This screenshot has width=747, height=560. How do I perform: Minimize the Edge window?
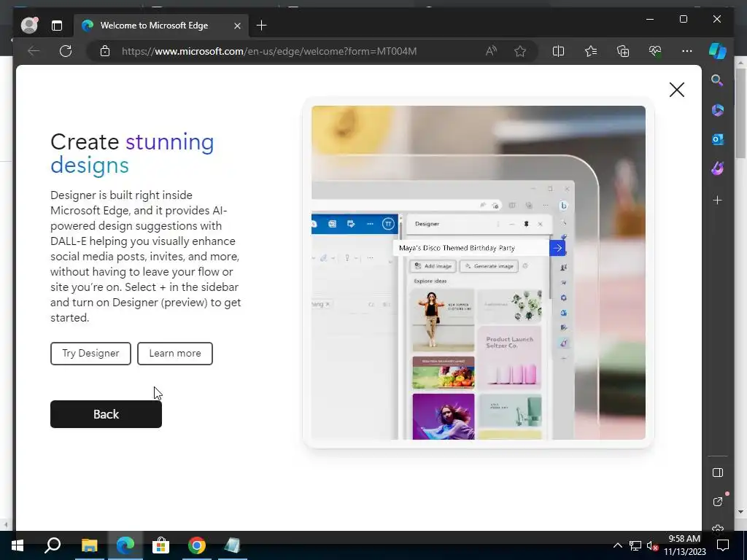[x=650, y=19]
